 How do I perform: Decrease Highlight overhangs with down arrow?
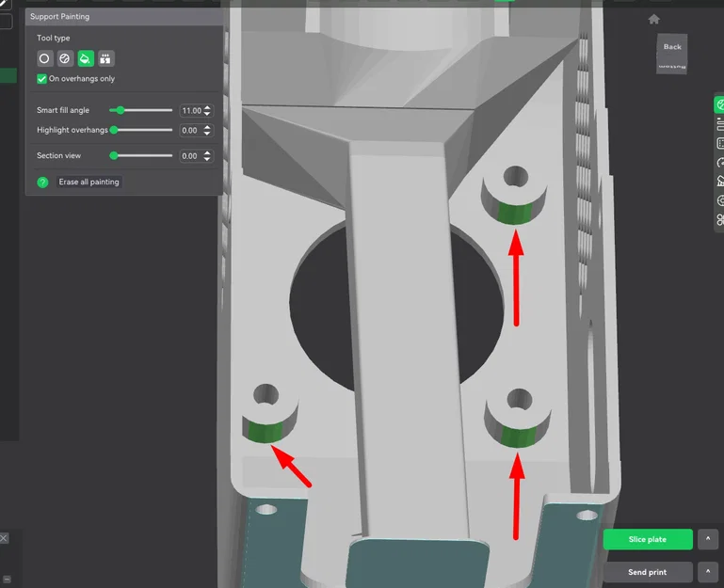[x=207, y=134]
